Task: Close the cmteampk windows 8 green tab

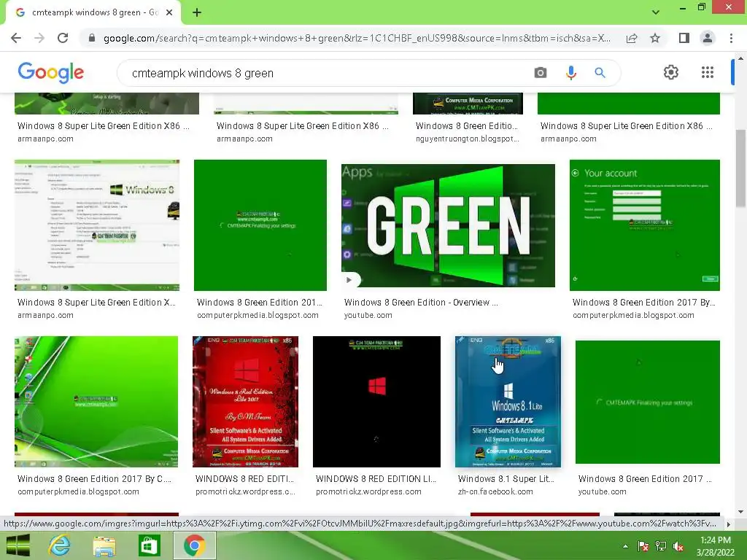Action: coord(169,12)
